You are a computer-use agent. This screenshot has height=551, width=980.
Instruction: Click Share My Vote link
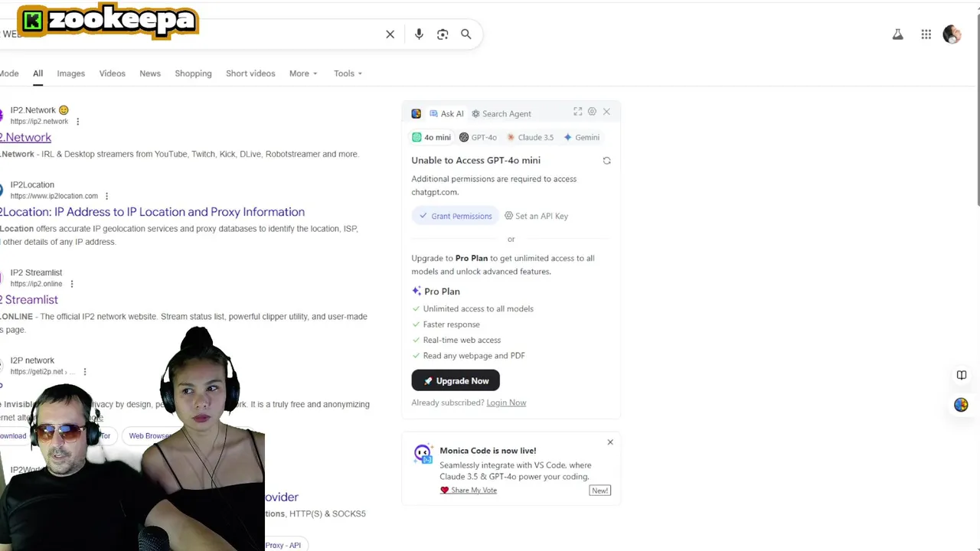469,490
